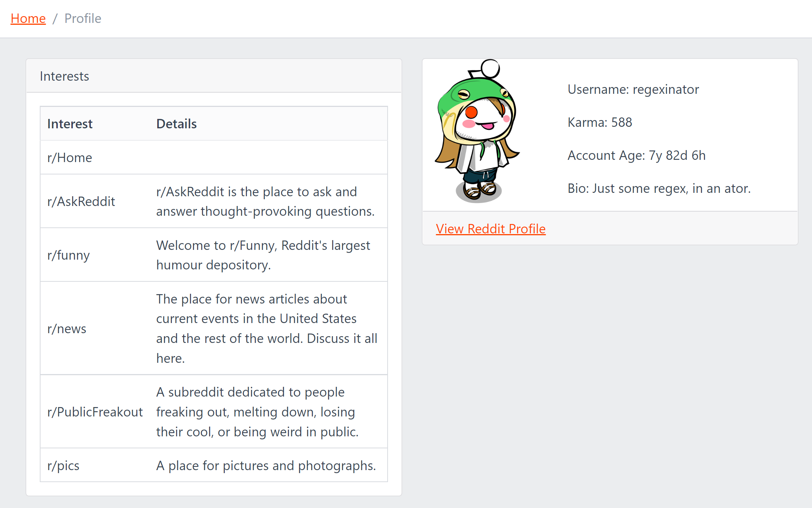The width and height of the screenshot is (812, 508).
Task: Open the Home breadcrumb link
Action: [28, 18]
